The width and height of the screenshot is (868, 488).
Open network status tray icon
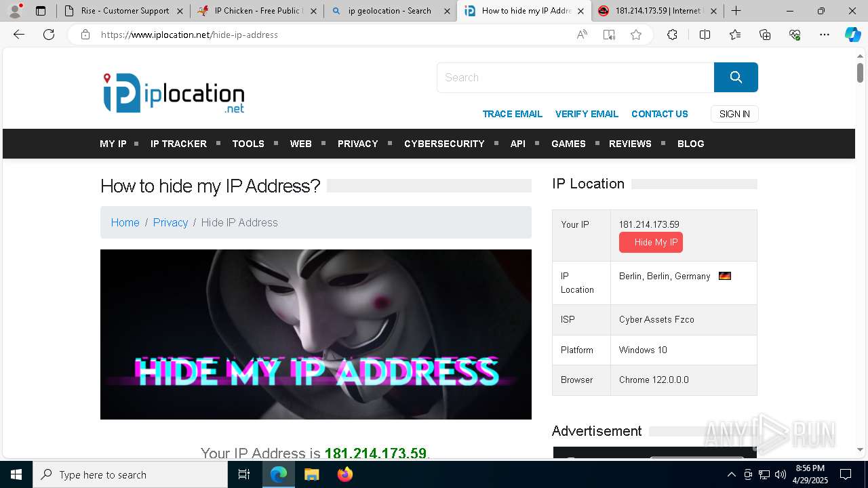click(x=764, y=474)
